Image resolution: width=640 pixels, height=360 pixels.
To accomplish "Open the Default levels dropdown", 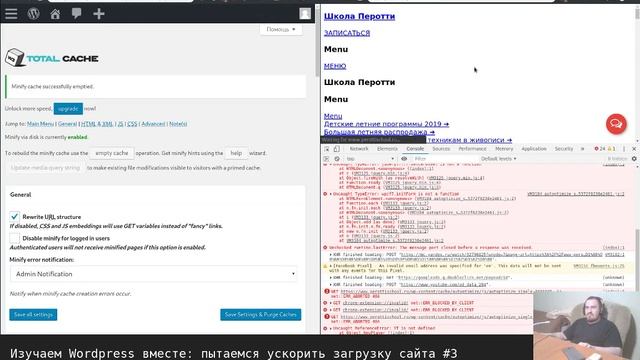I will tap(498, 159).
